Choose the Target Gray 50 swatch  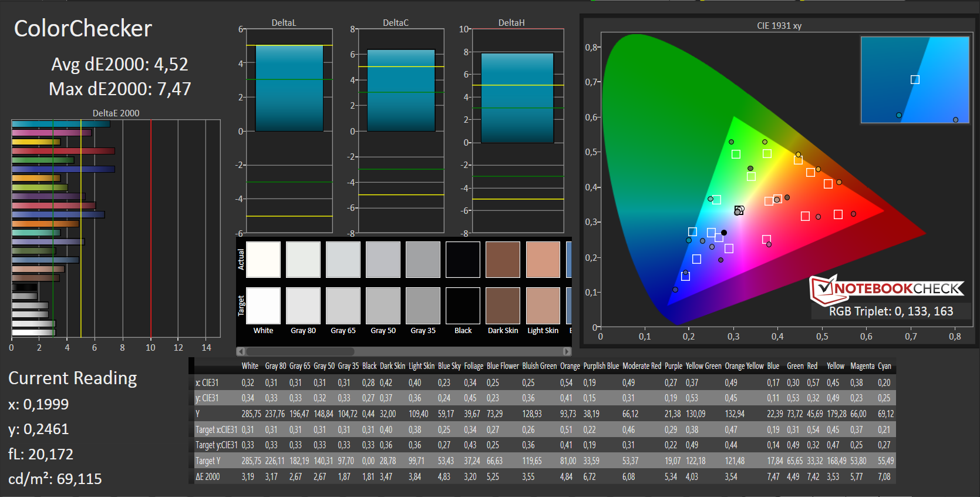point(383,305)
